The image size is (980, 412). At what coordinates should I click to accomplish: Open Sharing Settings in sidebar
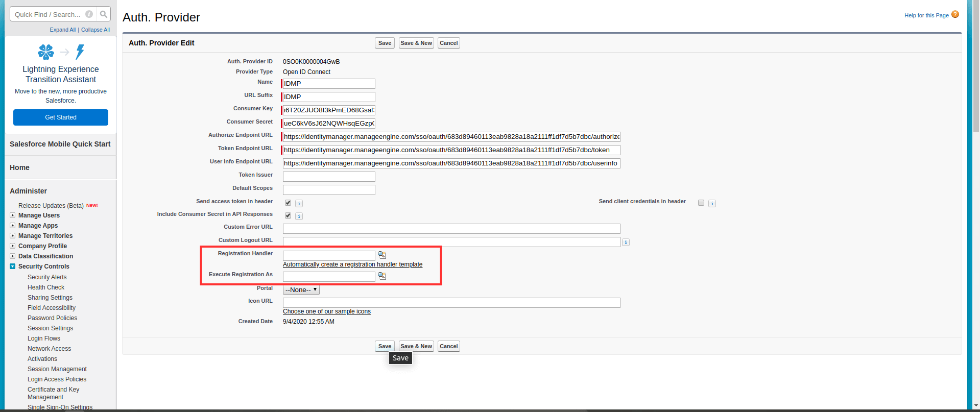[x=50, y=298]
